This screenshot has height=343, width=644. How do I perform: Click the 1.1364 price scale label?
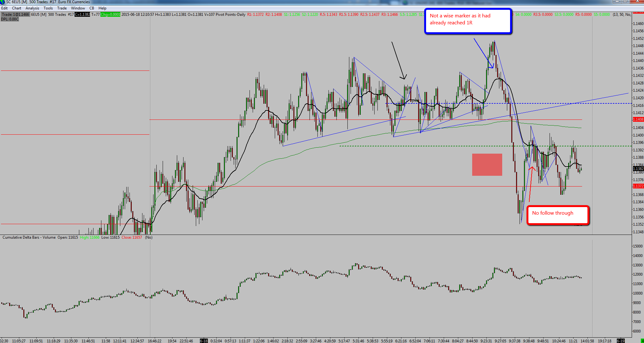tap(638, 202)
